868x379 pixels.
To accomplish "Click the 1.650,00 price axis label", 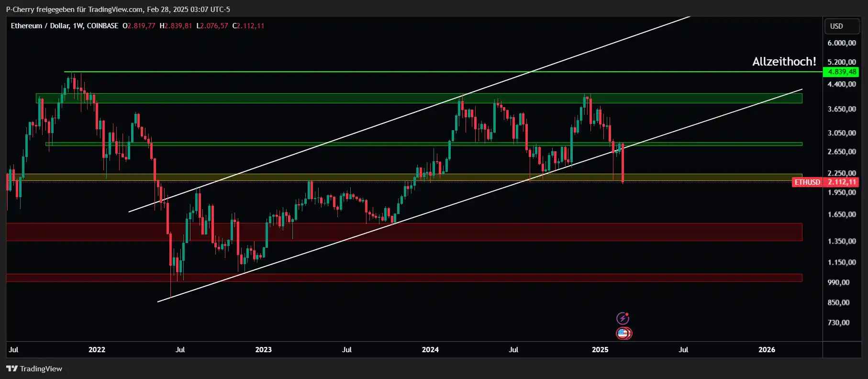I will (842, 214).
